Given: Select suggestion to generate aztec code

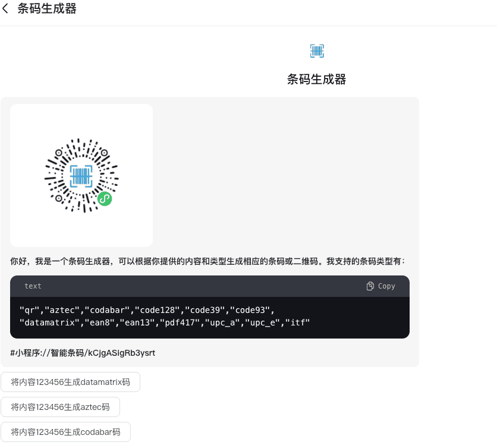Looking at the screenshot, I should (60, 407).
